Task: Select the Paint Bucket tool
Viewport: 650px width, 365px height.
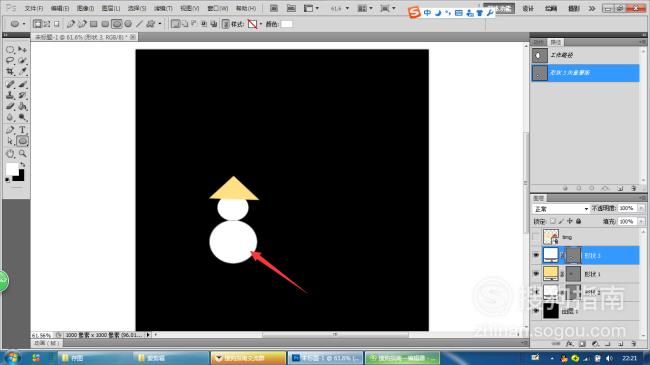Action: pos(22,106)
